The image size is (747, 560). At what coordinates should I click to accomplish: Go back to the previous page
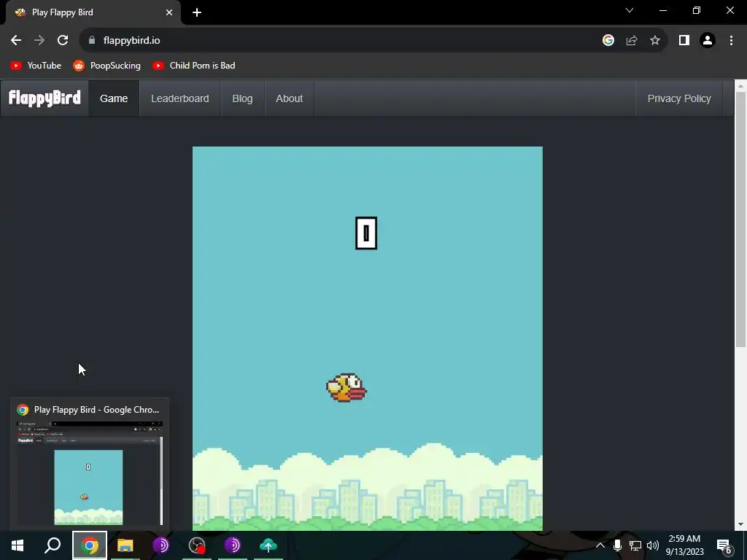click(x=16, y=41)
